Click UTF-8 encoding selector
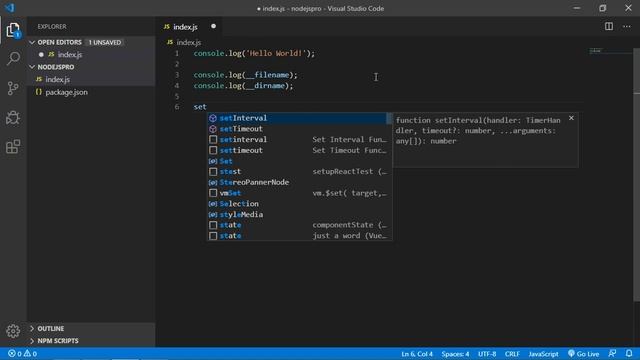 tap(487, 354)
